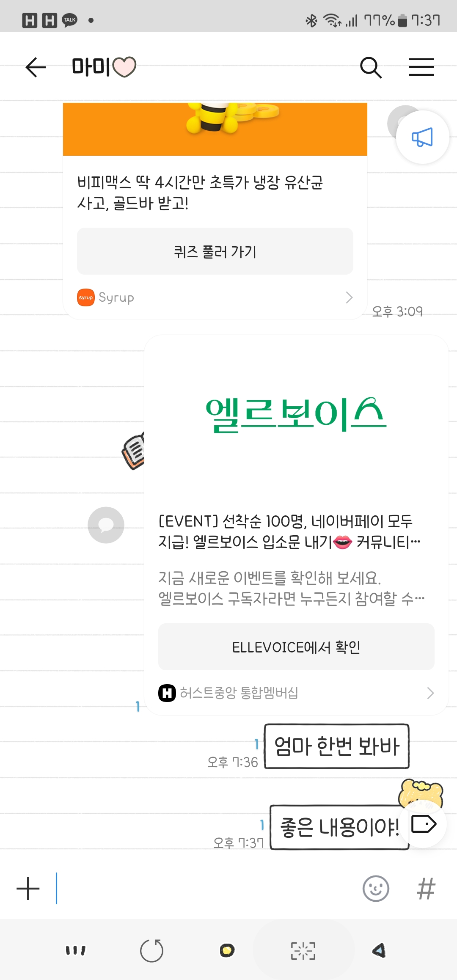Expand the Syrup source row chevron
457x980 pixels.
click(x=349, y=297)
